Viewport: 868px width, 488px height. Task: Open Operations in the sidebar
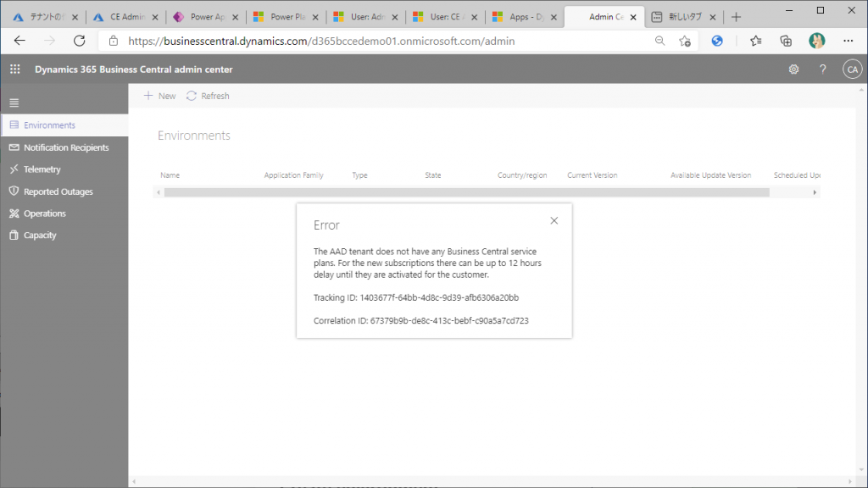64,213
